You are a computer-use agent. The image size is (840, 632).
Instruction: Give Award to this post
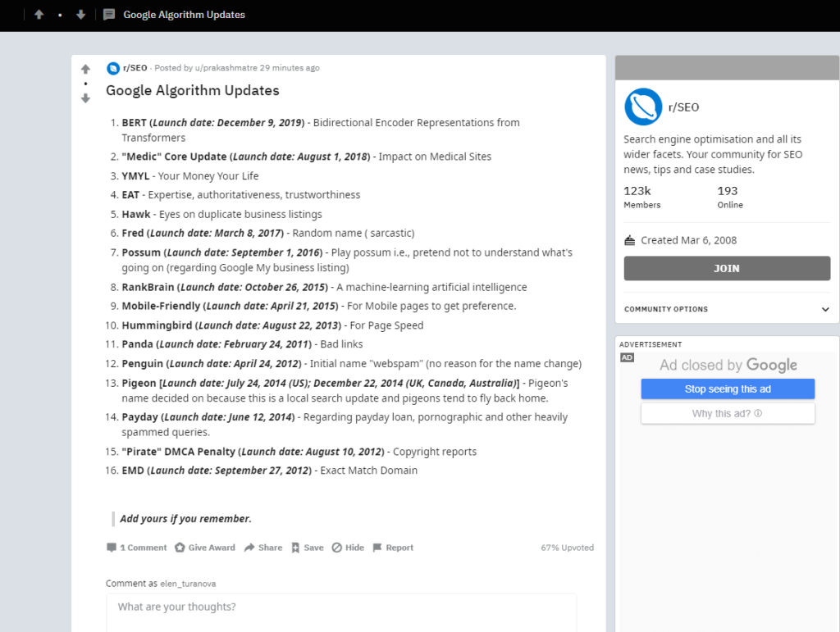tap(205, 548)
